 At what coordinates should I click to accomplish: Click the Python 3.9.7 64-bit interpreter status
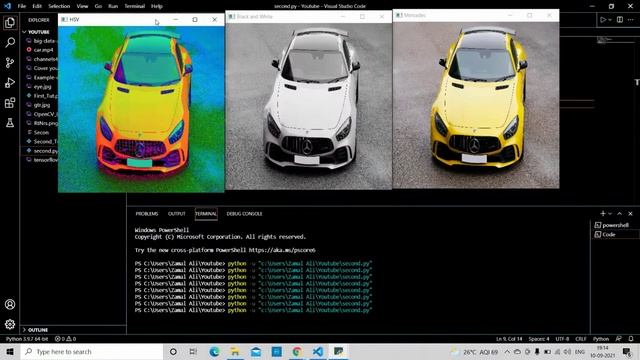point(27,339)
